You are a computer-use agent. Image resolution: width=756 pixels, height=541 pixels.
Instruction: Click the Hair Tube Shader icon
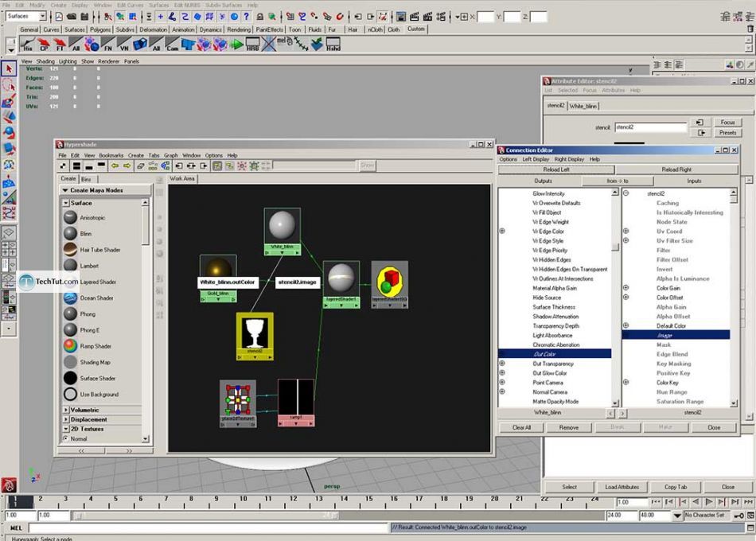point(70,249)
